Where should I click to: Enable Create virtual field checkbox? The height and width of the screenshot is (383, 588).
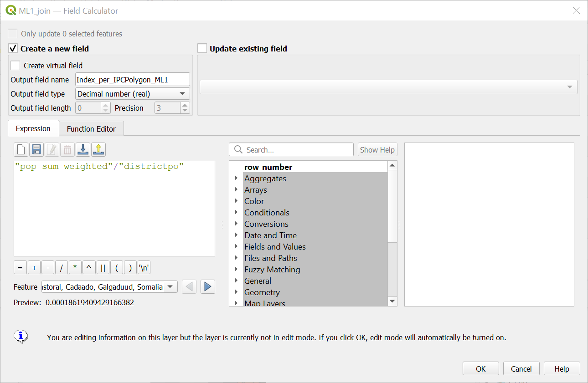coord(15,66)
